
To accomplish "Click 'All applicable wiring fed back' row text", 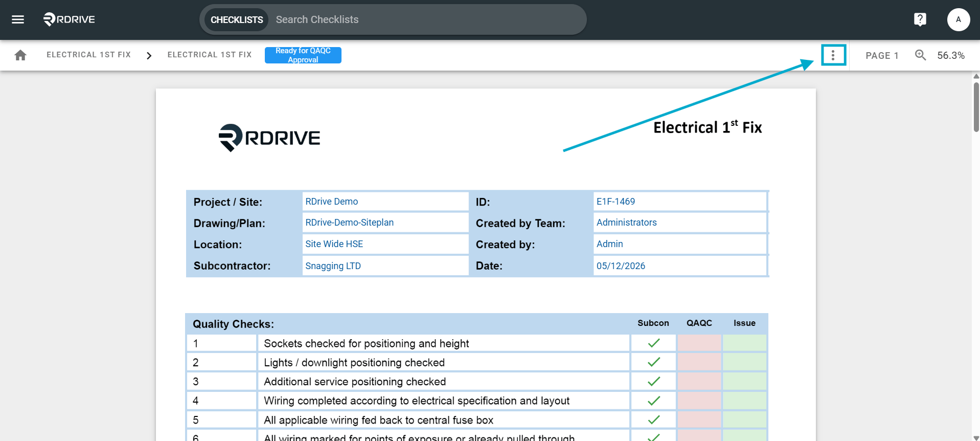I will (378, 420).
